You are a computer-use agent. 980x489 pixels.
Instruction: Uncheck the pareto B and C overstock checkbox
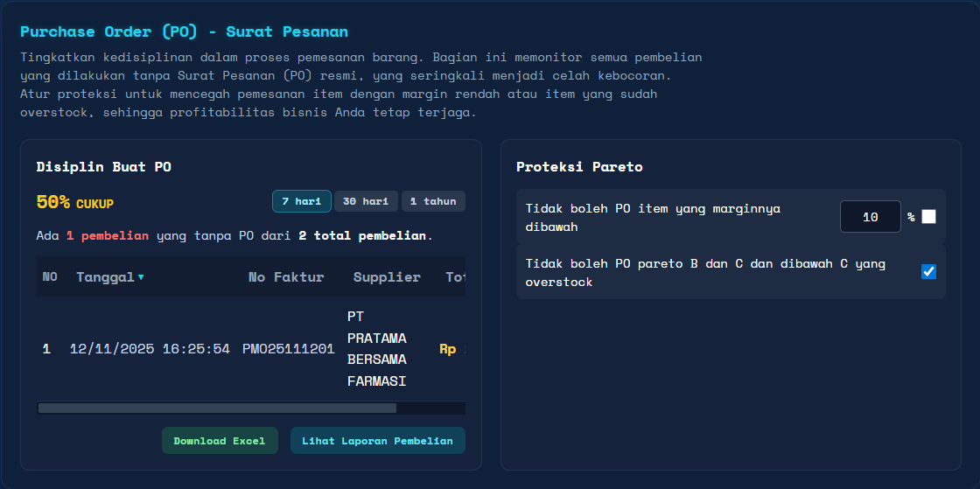pyautogui.click(x=928, y=272)
